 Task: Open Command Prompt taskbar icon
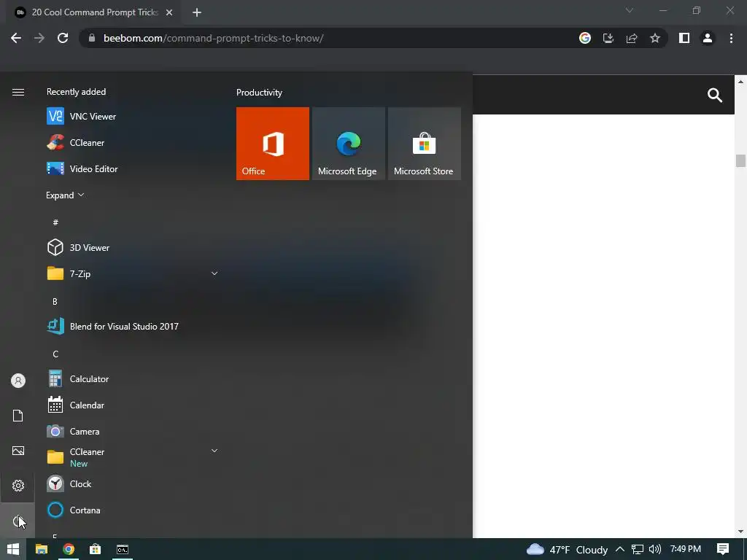(123, 549)
